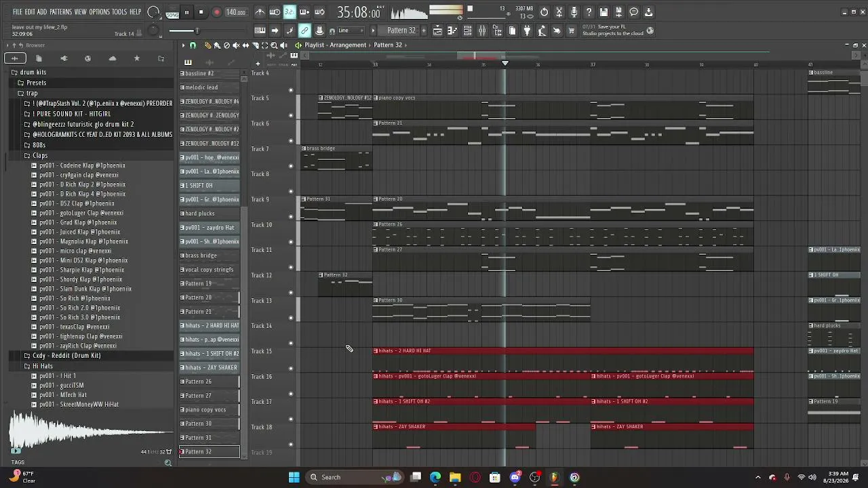Click the save new version icon
This screenshot has width=868, height=488.
pos(618,12)
